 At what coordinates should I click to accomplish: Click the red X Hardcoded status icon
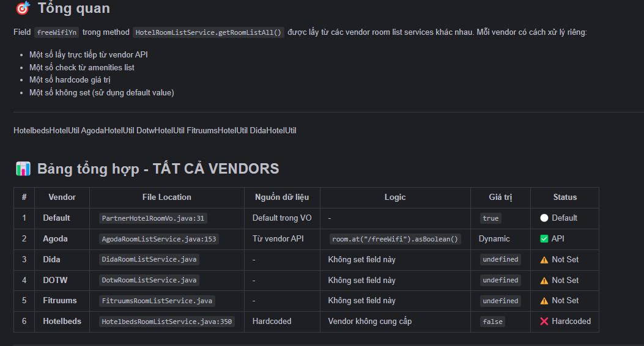pos(544,322)
